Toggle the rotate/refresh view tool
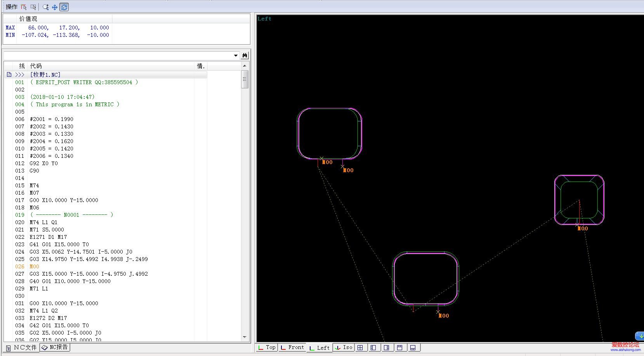The width and height of the screenshot is (644, 356). click(64, 7)
